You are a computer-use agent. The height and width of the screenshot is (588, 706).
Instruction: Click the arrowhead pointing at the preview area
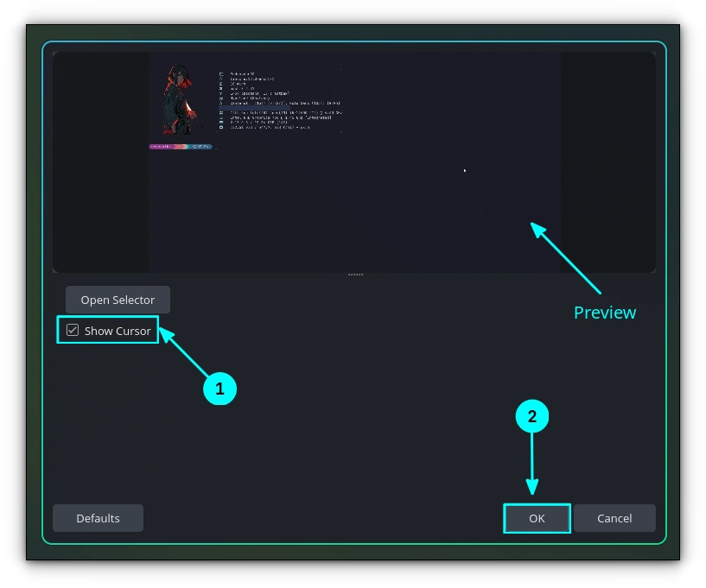tap(537, 230)
